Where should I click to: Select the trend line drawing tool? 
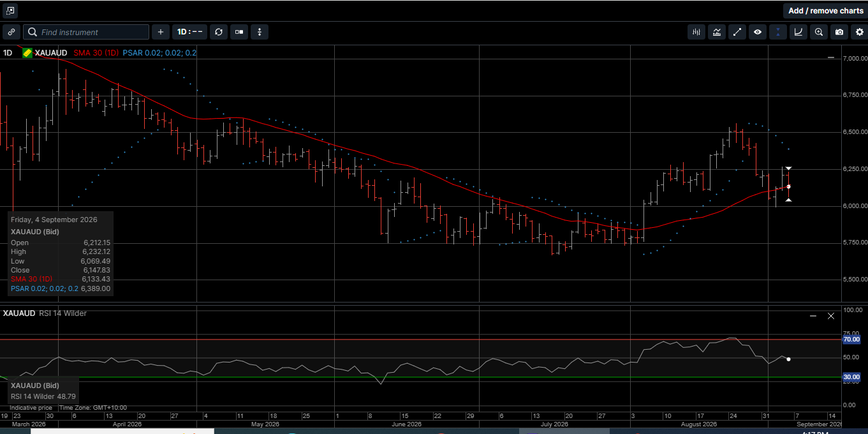pos(737,32)
